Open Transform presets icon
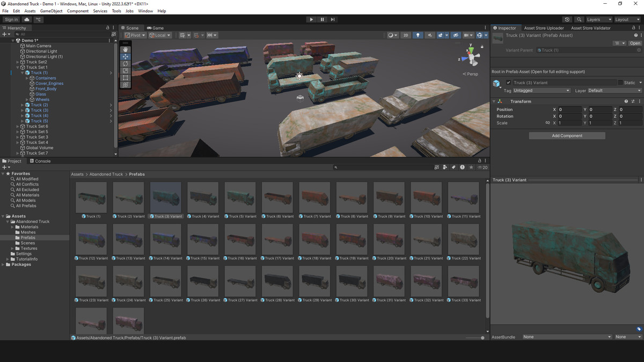 [633, 101]
